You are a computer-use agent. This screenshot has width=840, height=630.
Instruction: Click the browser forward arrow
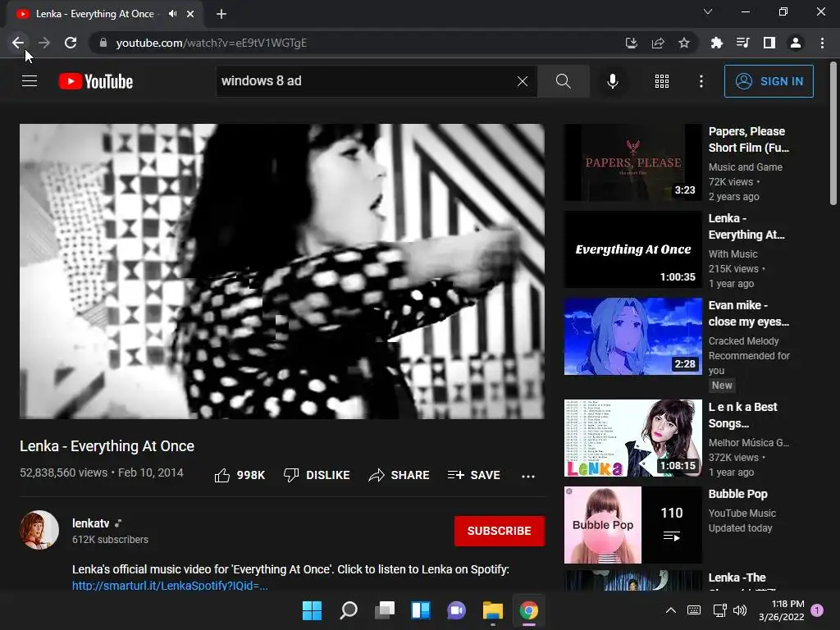point(44,43)
